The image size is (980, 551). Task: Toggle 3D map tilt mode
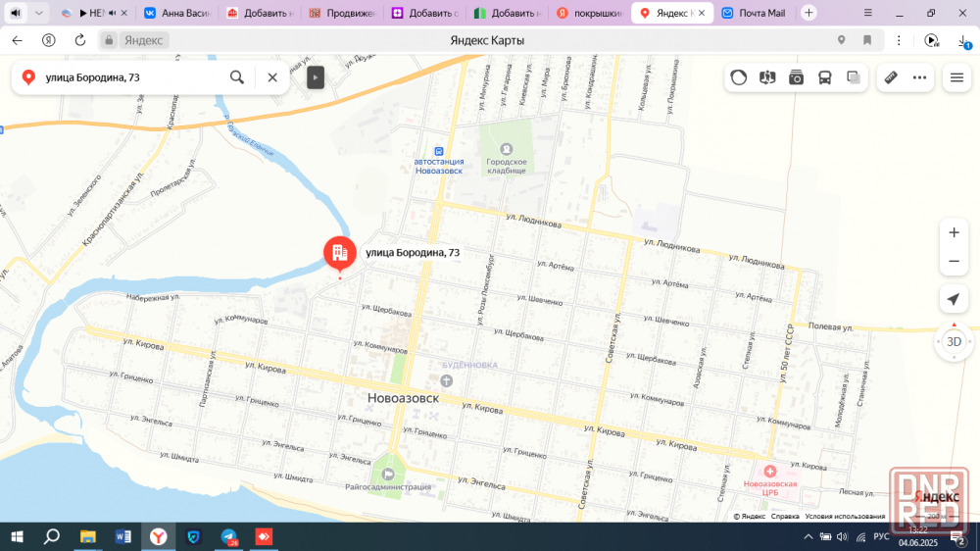coord(954,342)
